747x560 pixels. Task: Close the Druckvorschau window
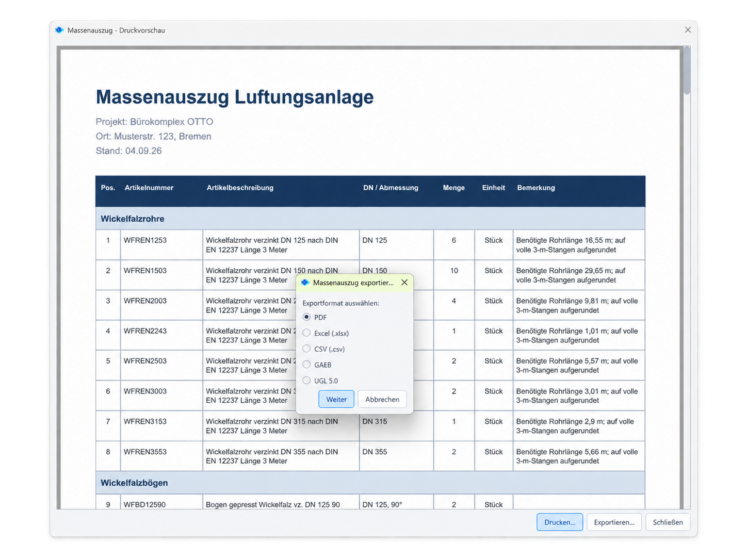688,30
